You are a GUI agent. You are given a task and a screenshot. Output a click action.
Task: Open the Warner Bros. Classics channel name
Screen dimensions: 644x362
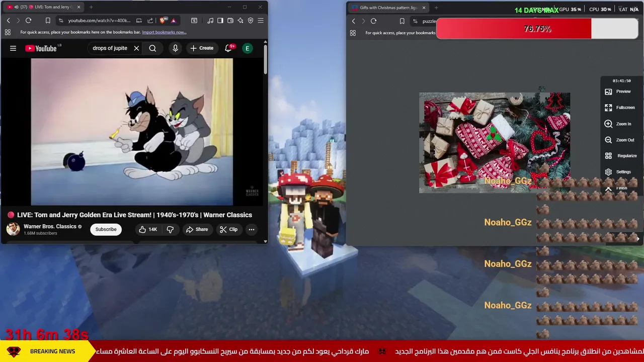[50, 226]
